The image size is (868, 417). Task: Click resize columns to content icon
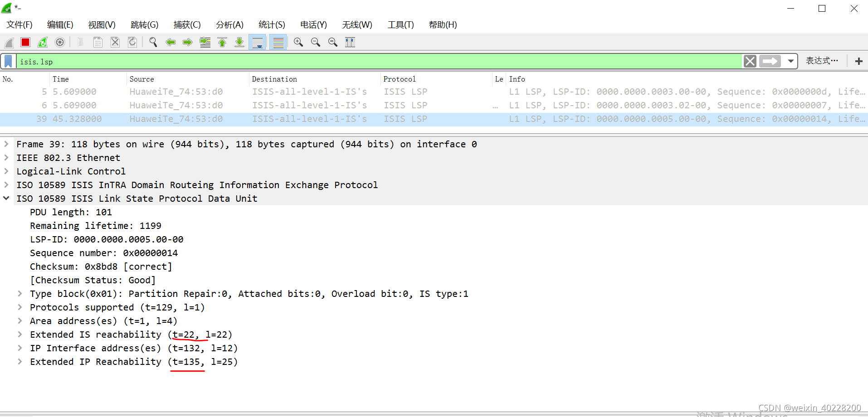(x=350, y=43)
